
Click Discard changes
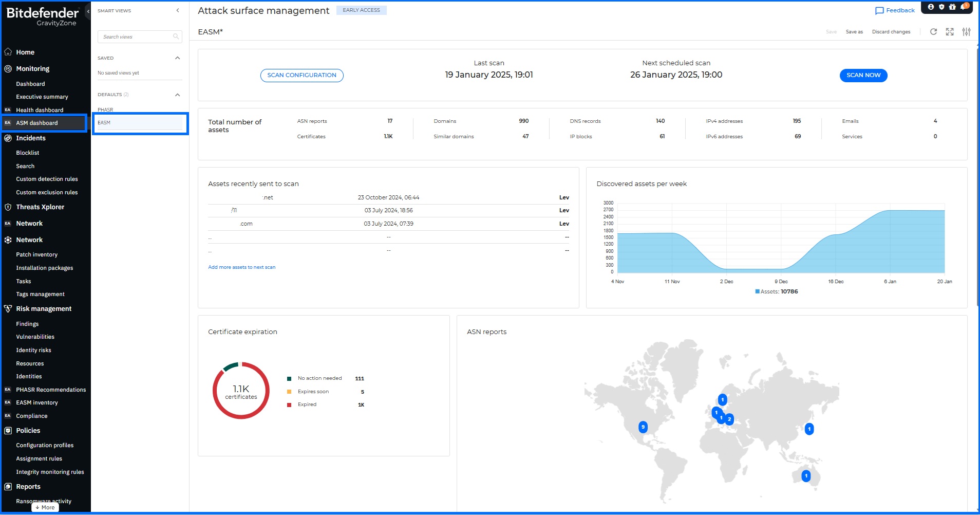pyautogui.click(x=891, y=32)
